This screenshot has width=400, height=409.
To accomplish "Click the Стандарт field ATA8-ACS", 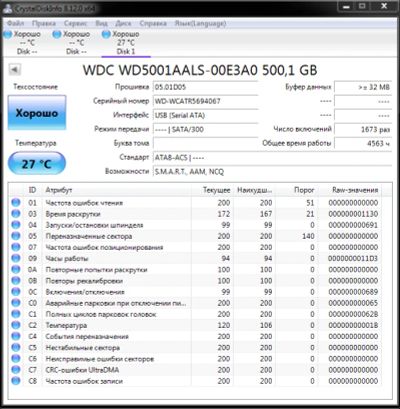I will (x=272, y=157).
